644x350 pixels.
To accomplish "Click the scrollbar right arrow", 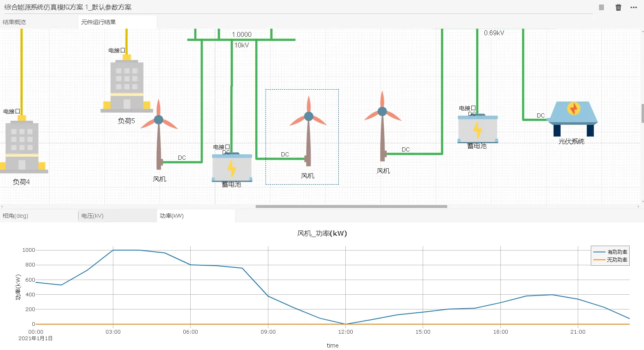I will 638,206.
